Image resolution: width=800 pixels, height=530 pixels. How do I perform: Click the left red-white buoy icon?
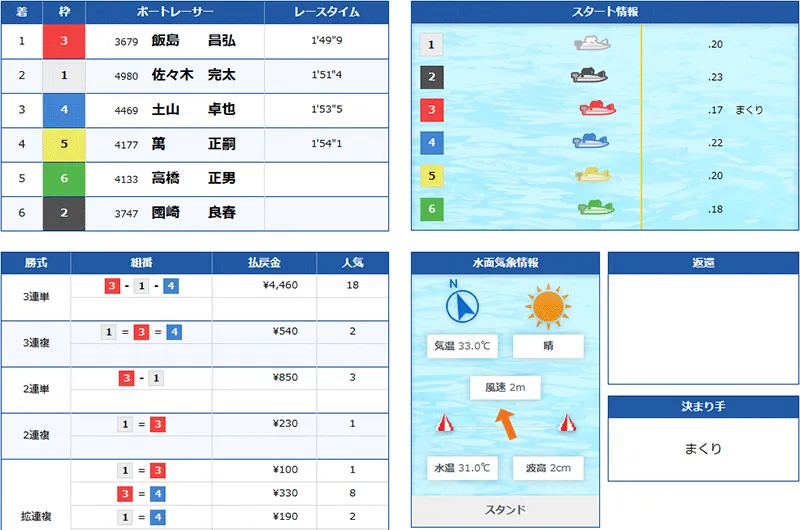point(445,422)
